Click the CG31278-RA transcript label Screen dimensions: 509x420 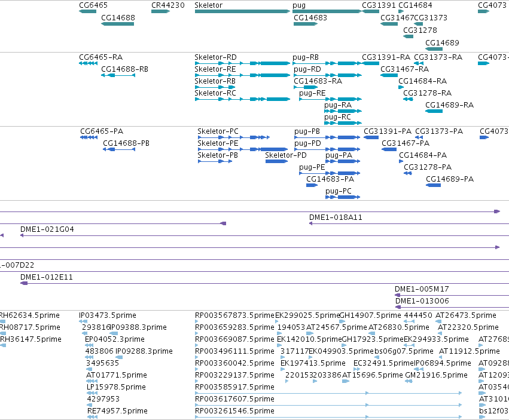coord(427,93)
